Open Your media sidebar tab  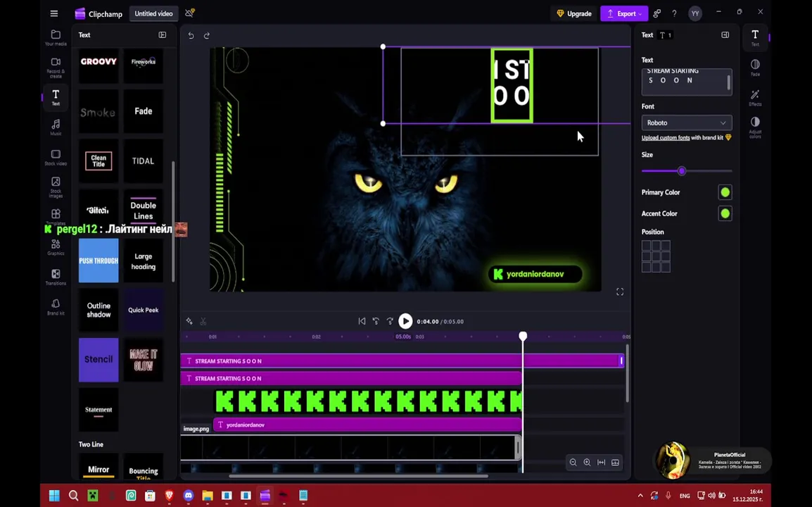(x=56, y=37)
